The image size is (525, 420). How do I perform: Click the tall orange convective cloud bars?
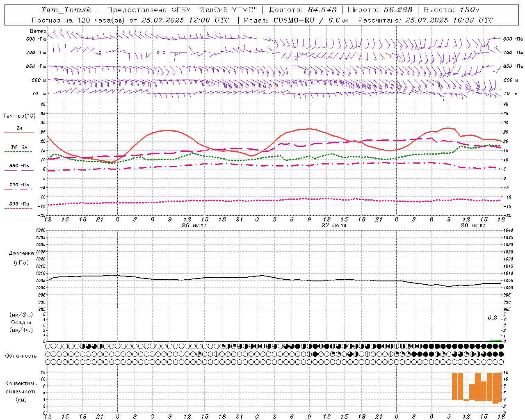click(477, 388)
